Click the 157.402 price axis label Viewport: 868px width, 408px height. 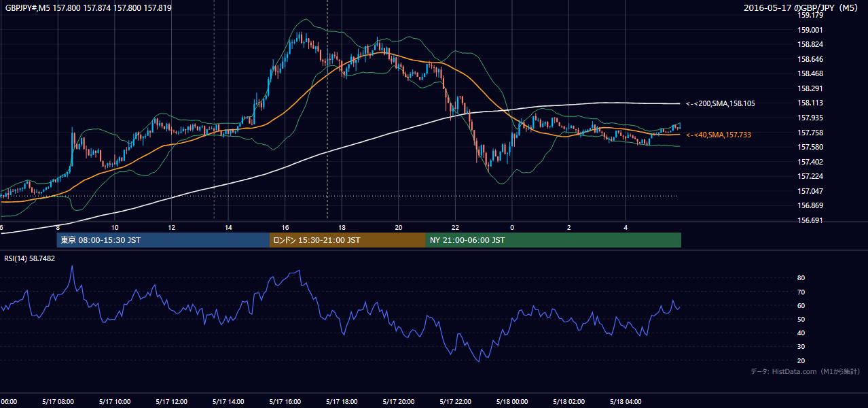click(810, 162)
